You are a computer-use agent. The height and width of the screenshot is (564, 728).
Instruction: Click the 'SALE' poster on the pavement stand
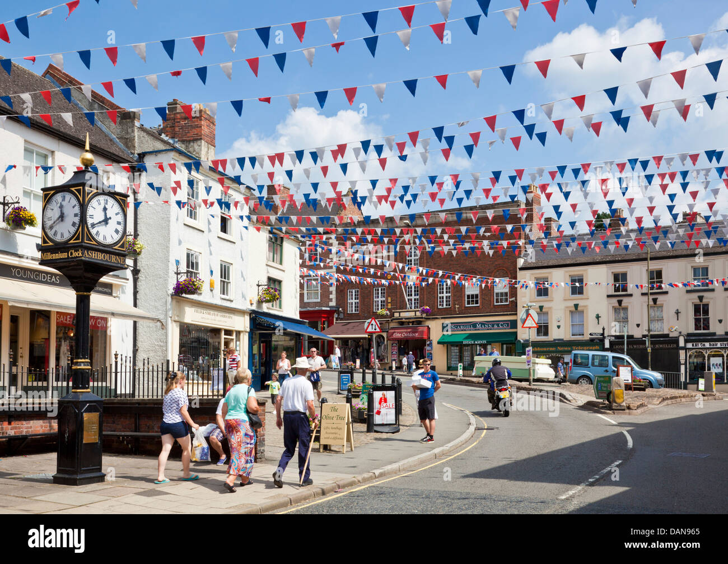385,407
